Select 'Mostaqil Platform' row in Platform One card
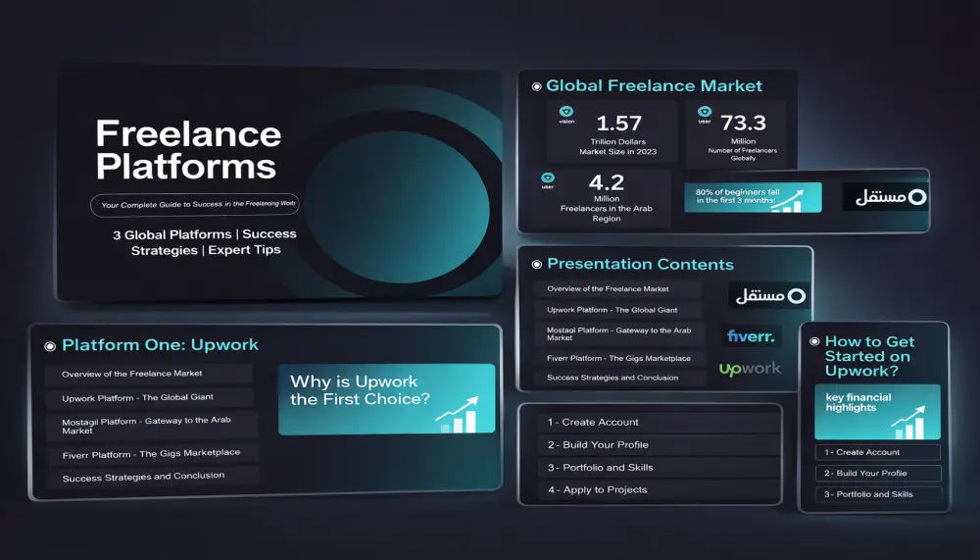The image size is (980, 560). pos(151,426)
